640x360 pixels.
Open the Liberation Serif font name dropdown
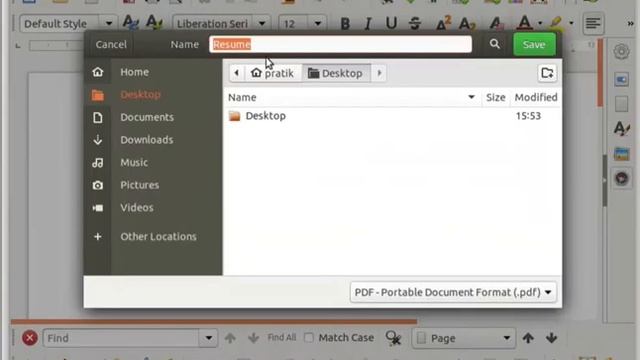click(x=262, y=24)
